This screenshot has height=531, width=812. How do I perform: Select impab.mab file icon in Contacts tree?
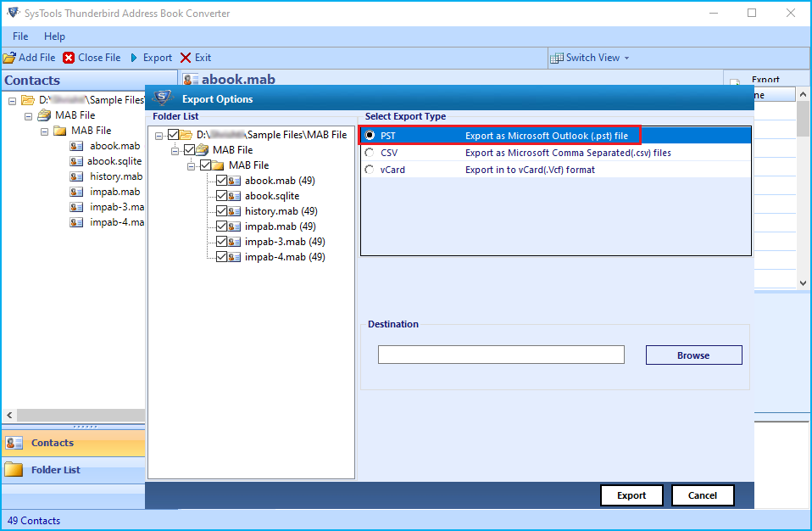pyautogui.click(x=77, y=192)
